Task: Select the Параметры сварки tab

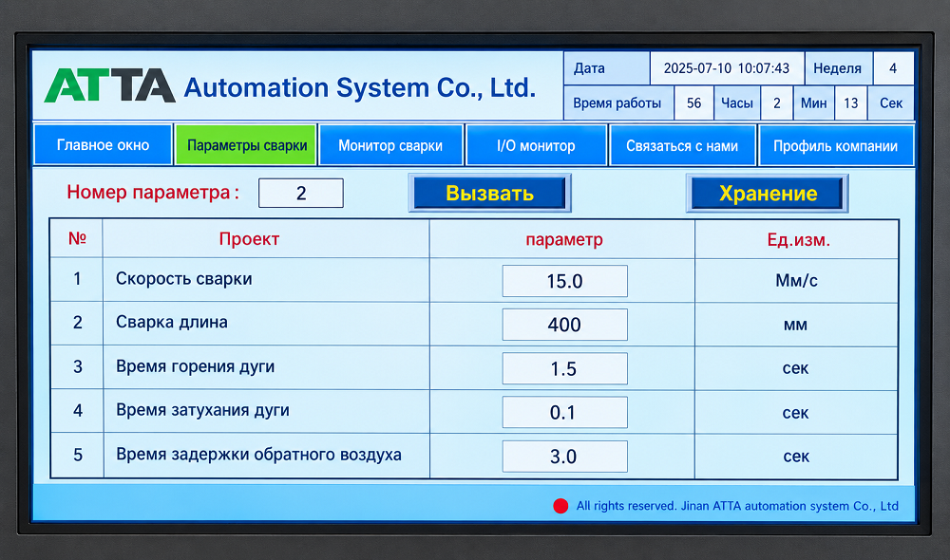Action: tap(246, 145)
